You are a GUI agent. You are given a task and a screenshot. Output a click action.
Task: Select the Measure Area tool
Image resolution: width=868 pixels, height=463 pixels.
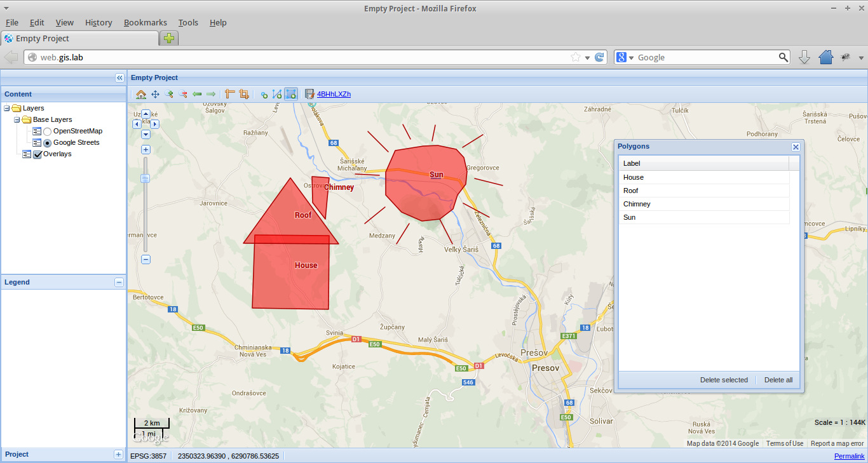[x=244, y=93]
